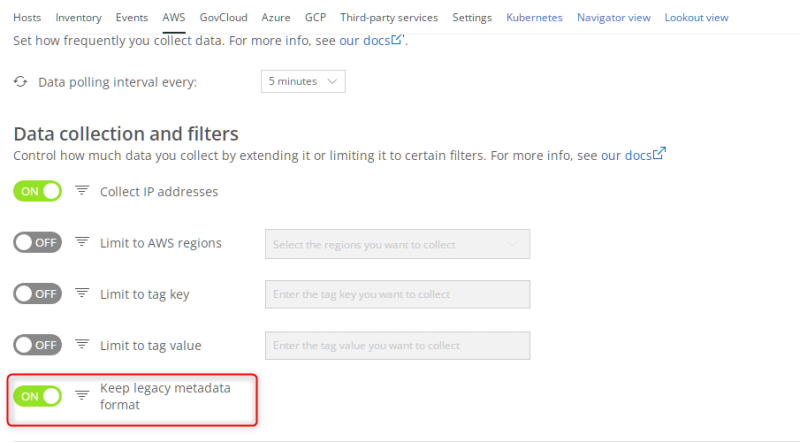Click the tag key input field
The image size is (800, 442).
coord(397,295)
